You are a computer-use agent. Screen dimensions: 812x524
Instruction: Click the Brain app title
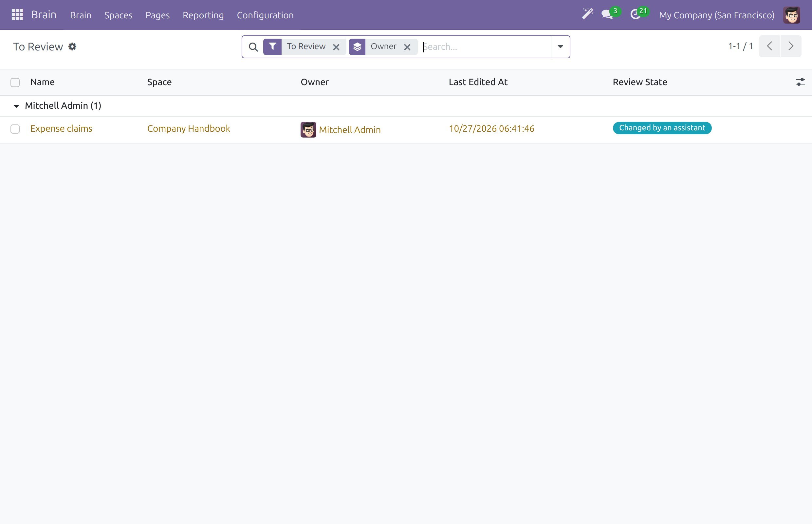[x=44, y=15]
